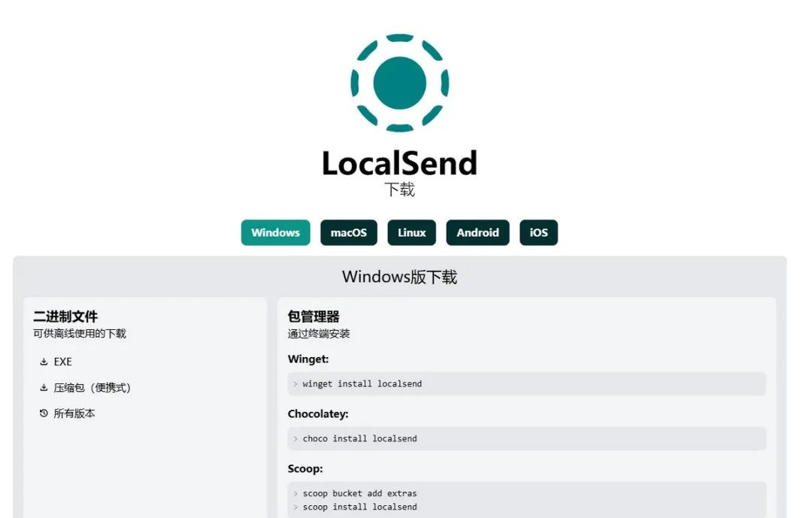Open the Linux download tab
Screen dimensions: 812x518
(412, 232)
